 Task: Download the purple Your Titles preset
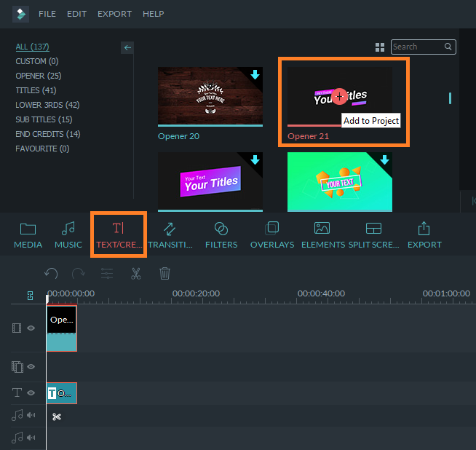[x=255, y=159]
